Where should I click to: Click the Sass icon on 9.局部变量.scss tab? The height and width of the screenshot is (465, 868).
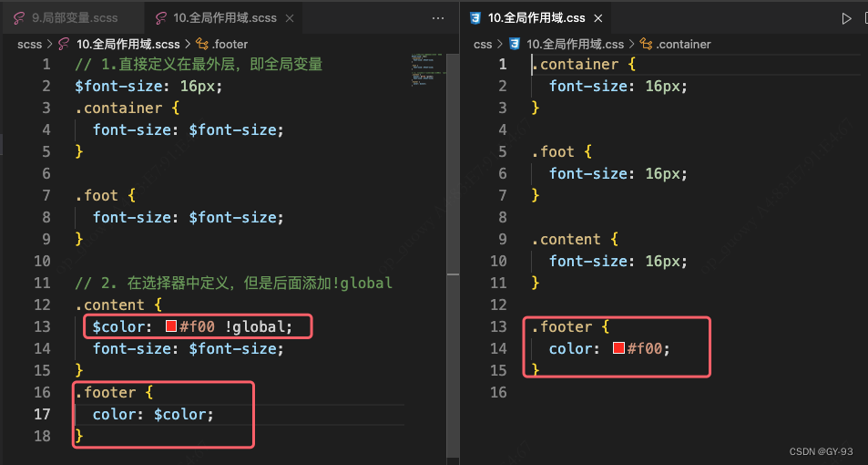(19, 18)
